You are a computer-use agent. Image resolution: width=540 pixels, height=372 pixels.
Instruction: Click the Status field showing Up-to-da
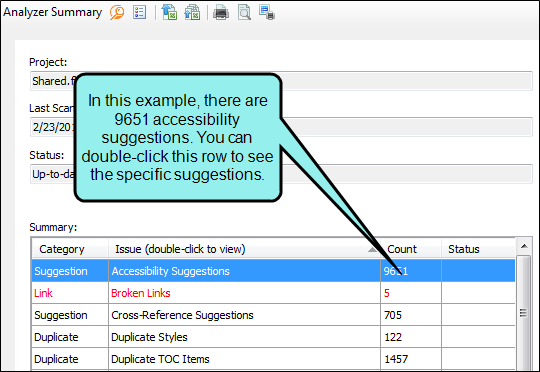(x=281, y=174)
